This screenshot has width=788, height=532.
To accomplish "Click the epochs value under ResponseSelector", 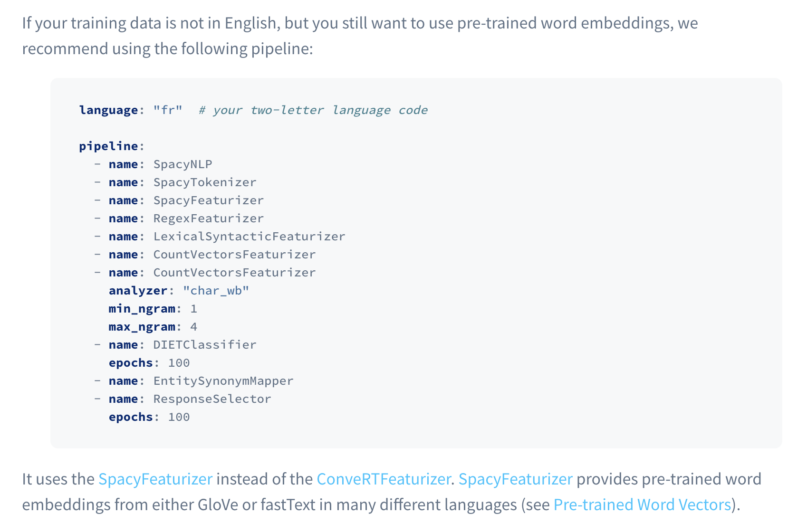I will [x=179, y=417].
